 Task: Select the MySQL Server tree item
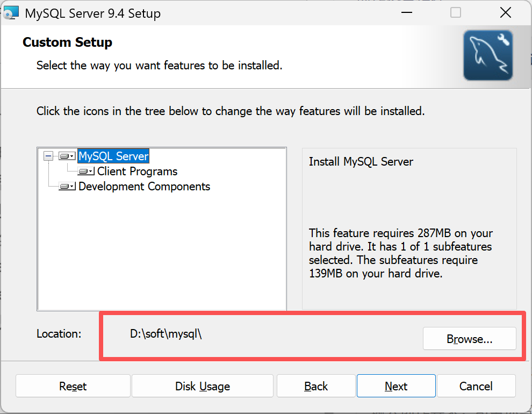click(113, 156)
